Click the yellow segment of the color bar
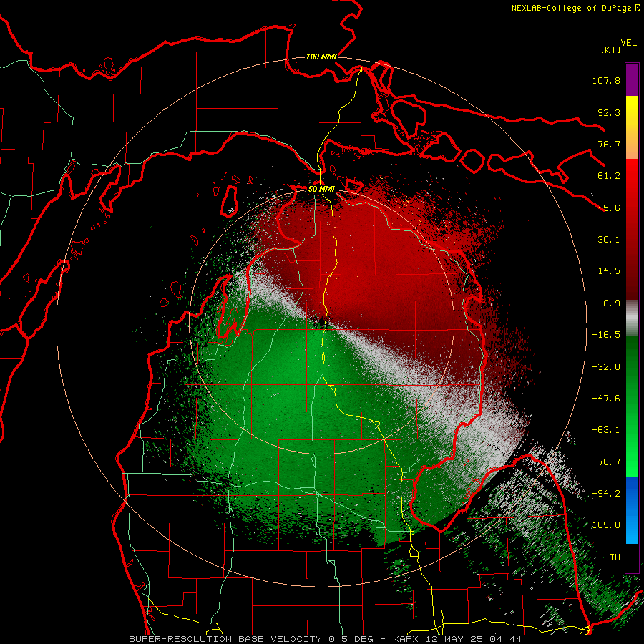The height and width of the screenshot is (644, 644). point(632,127)
